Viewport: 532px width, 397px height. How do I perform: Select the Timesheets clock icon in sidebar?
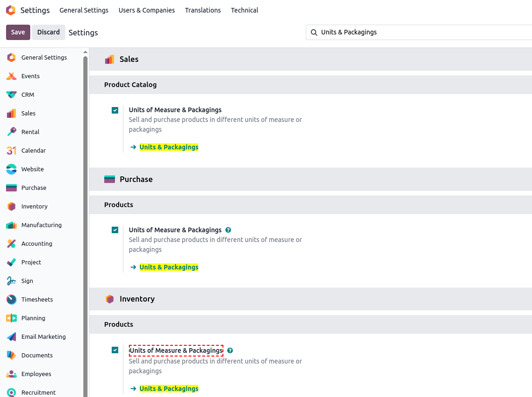(x=11, y=300)
